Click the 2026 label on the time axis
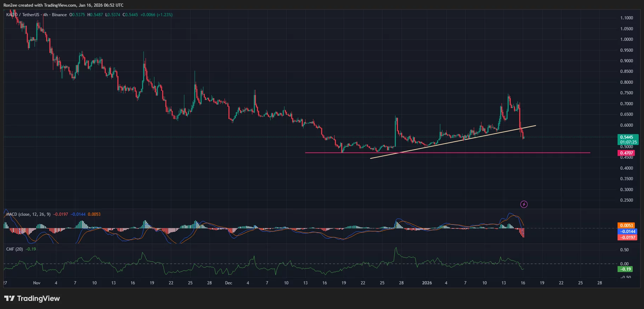This screenshot has width=644, height=309. tap(427, 283)
